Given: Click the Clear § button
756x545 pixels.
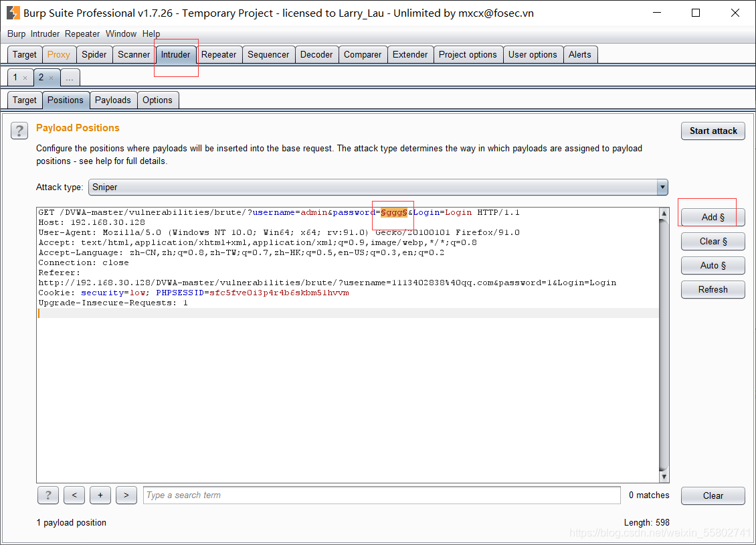Looking at the screenshot, I should click(713, 241).
